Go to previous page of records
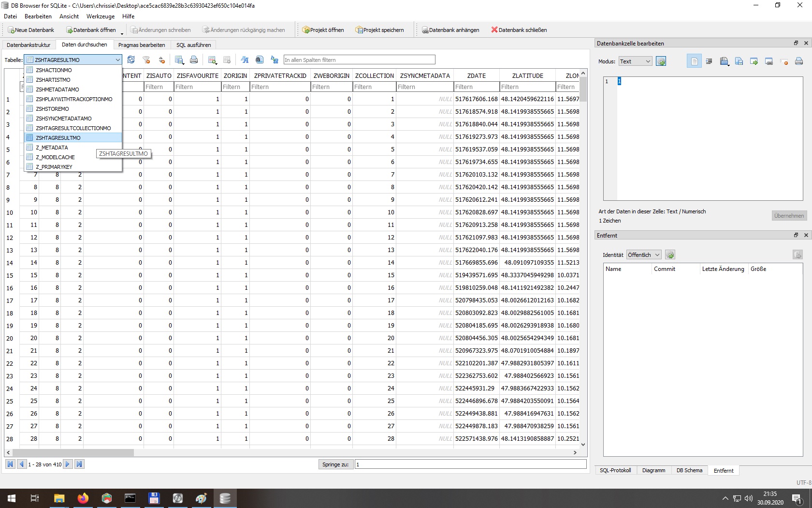This screenshot has height=508, width=812. [22, 464]
